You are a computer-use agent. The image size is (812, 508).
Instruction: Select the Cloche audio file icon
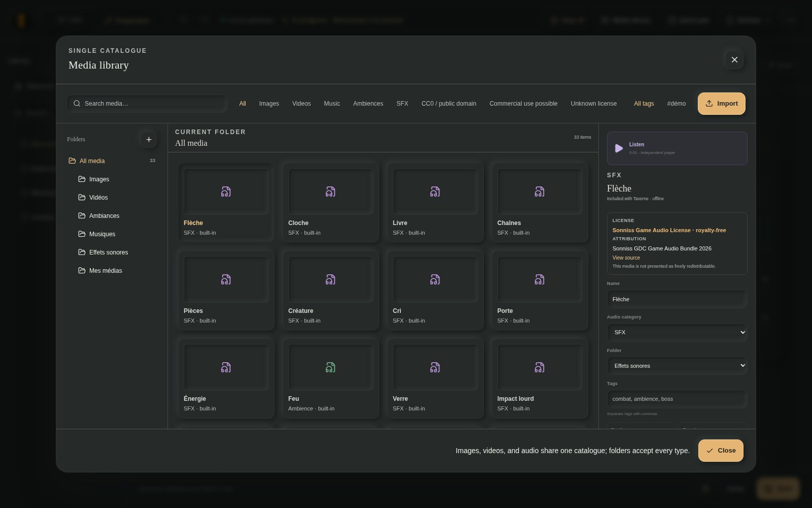330,192
